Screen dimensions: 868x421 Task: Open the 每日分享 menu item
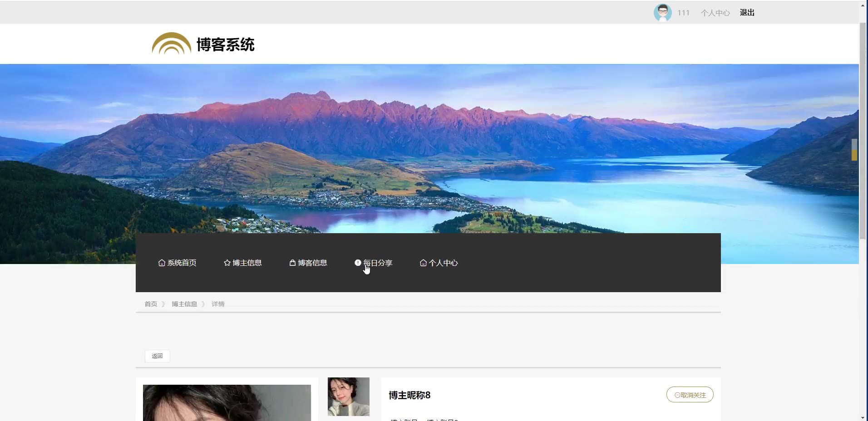tap(373, 263)
